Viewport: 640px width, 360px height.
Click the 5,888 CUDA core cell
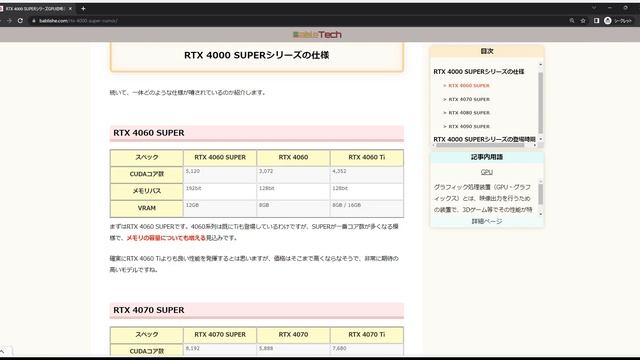click(x=293, y=350)
